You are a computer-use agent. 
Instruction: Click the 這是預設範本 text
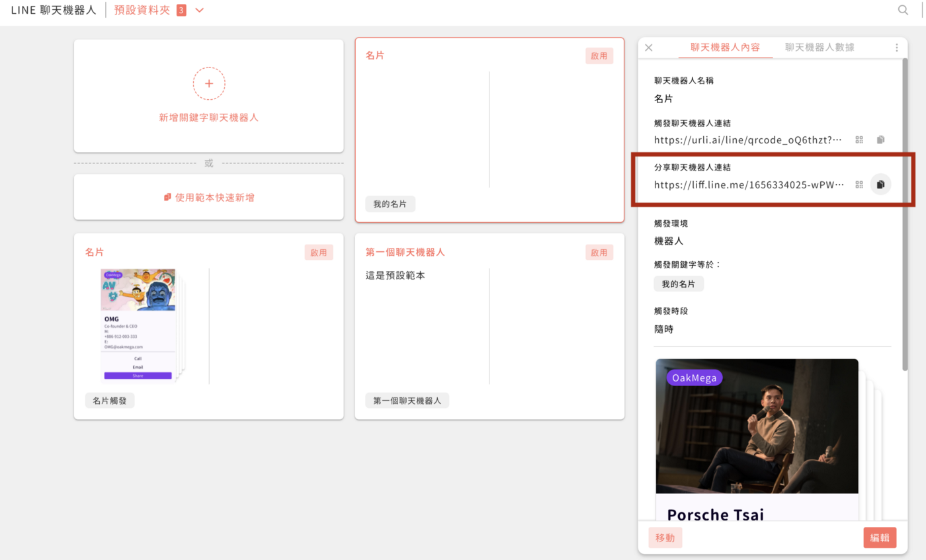(396, 275)
